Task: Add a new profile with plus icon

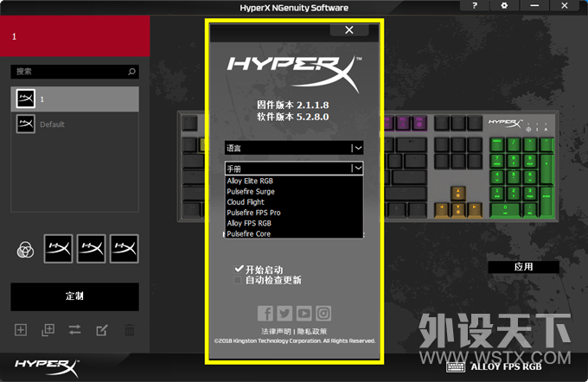Action: tap(21, 330)
